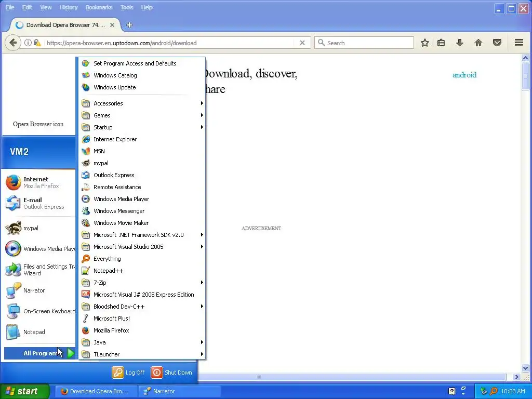Go back with Firefox back button
This screenshot has height=399, width=532.
[13, 43]
